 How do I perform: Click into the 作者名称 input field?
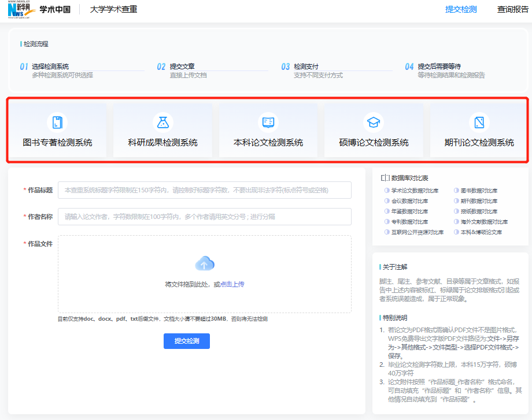click(204, 217)
